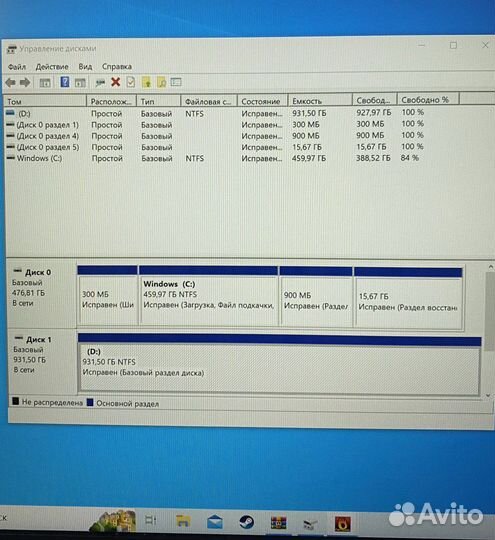The image size is (495, 540).
Task: Click the back arrow in the toolbar
Action: pyautogui.click(x=10, y=82)
